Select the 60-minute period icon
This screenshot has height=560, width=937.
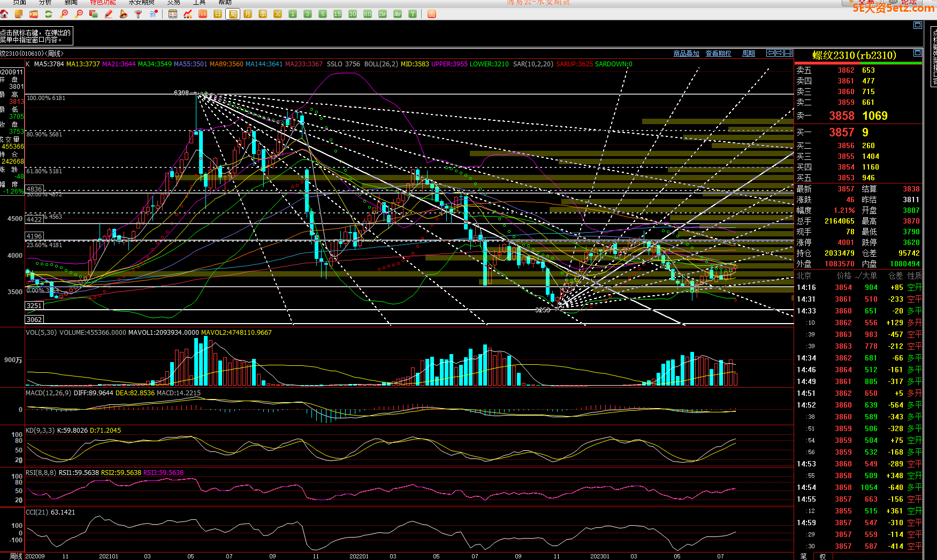tap(368, 14)
